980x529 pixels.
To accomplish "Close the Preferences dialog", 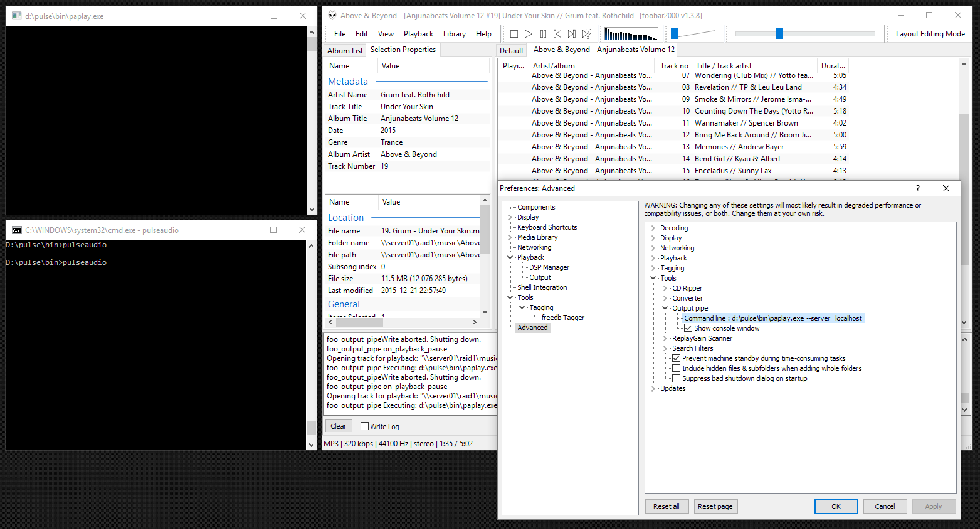I will coord(946,188).
